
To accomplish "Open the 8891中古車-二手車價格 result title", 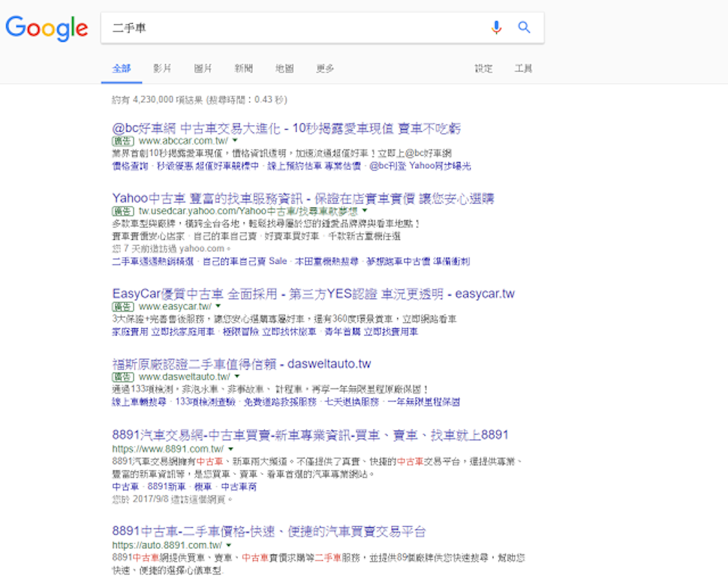I will pyautogui.click(x=269, y=531).
